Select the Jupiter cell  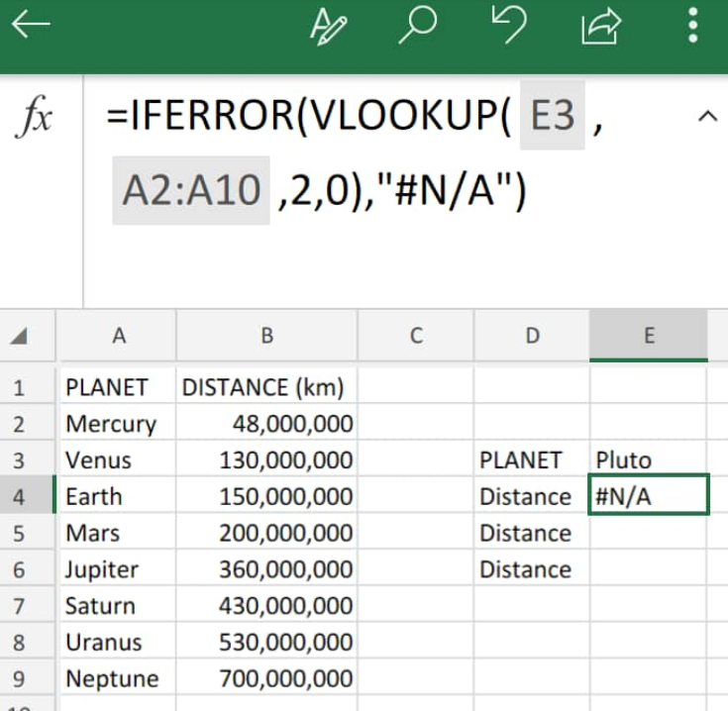click(x=118, y=569)
